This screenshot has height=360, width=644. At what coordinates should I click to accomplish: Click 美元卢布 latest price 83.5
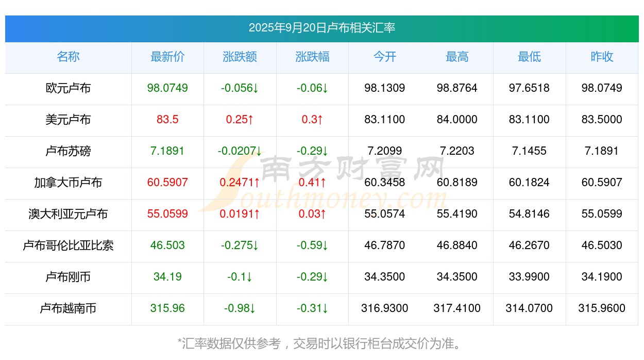pyautogui.click(x=167, y=120)
